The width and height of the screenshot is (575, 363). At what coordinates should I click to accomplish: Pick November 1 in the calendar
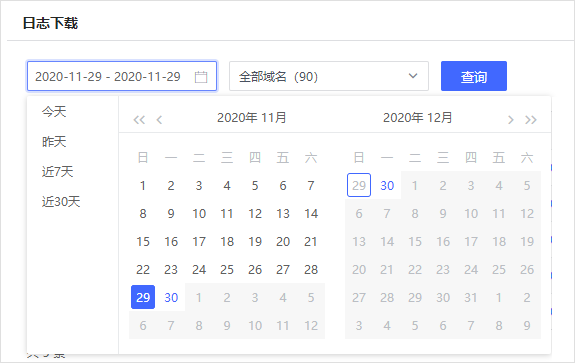143,186
